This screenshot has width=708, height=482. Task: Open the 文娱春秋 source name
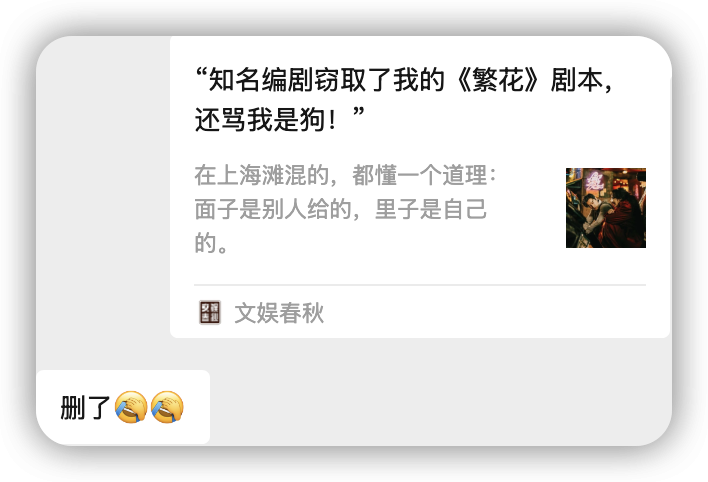pos(279,313)
